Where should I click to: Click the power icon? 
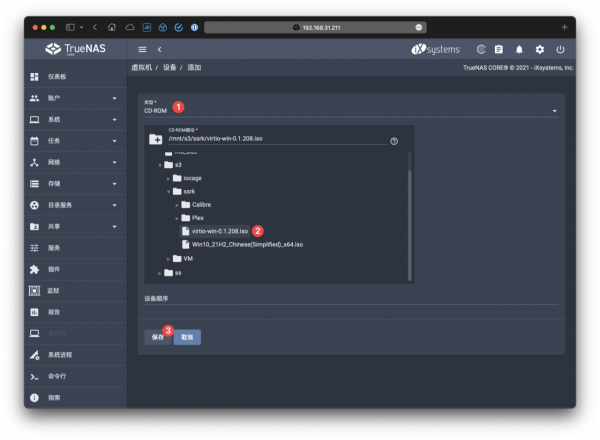560,49
